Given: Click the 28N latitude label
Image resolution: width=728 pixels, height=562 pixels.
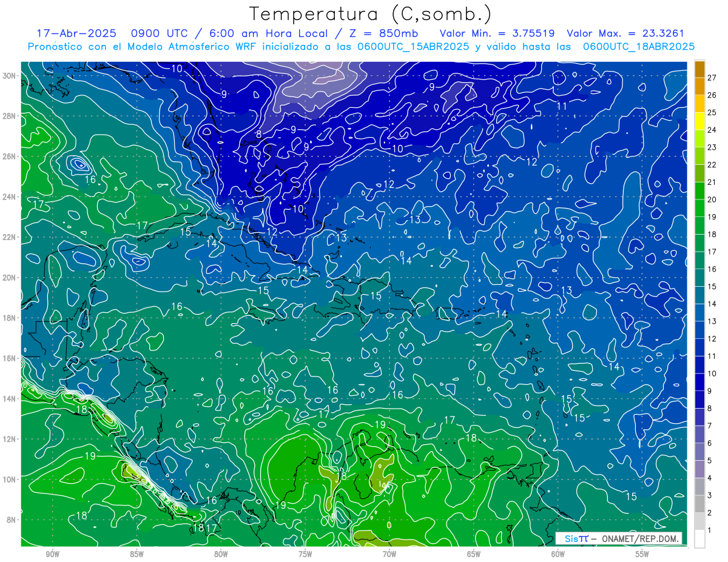Looking at the screenshot, I should click(x=8, y=116).
